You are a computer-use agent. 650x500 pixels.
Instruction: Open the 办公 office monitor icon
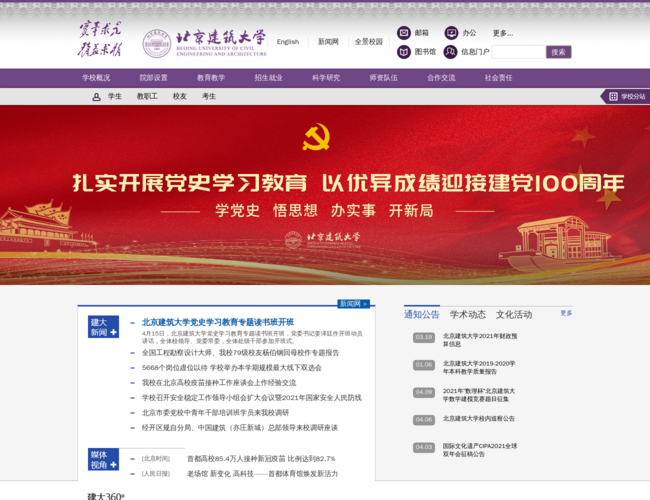tap(451, 33)
